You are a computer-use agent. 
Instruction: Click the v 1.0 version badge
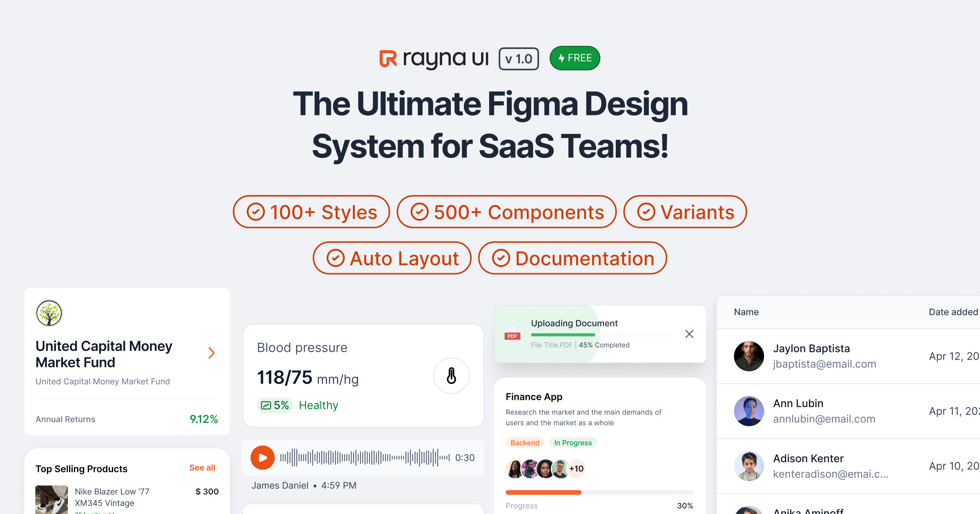point(519,59)
